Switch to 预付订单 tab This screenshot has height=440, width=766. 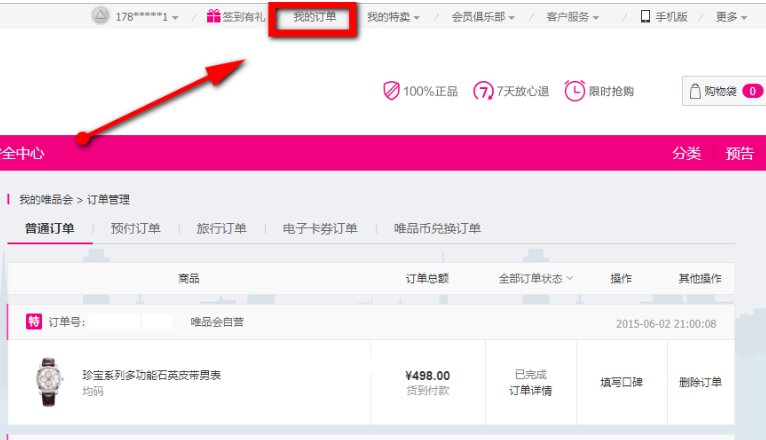pos(135,229)
